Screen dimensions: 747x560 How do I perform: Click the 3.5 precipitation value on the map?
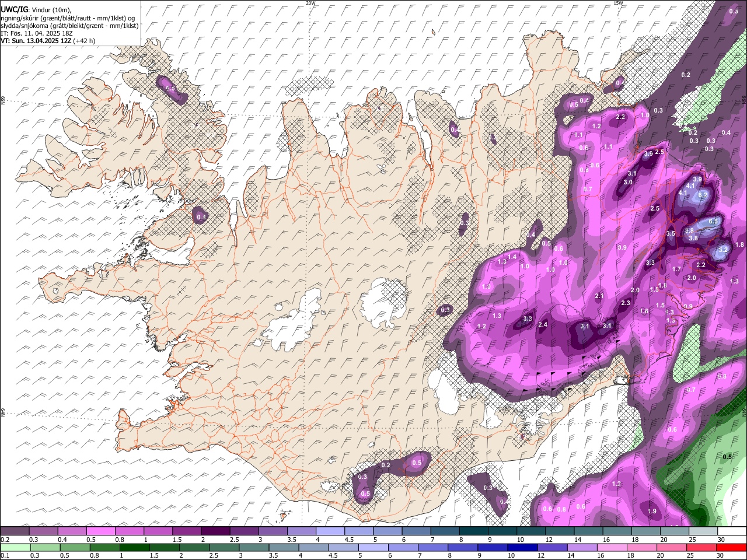point(671,233)
